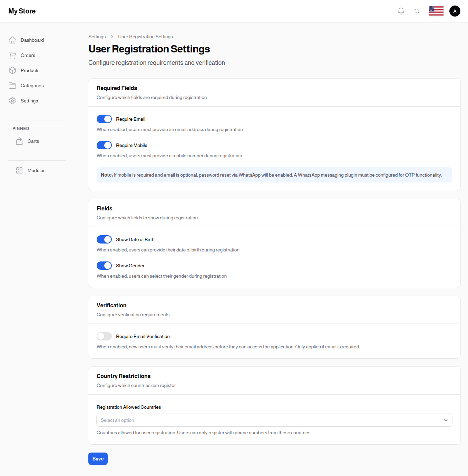The image size is (468, 476).
Task: Disable the Require Email toggle
Action: (104, 119)
